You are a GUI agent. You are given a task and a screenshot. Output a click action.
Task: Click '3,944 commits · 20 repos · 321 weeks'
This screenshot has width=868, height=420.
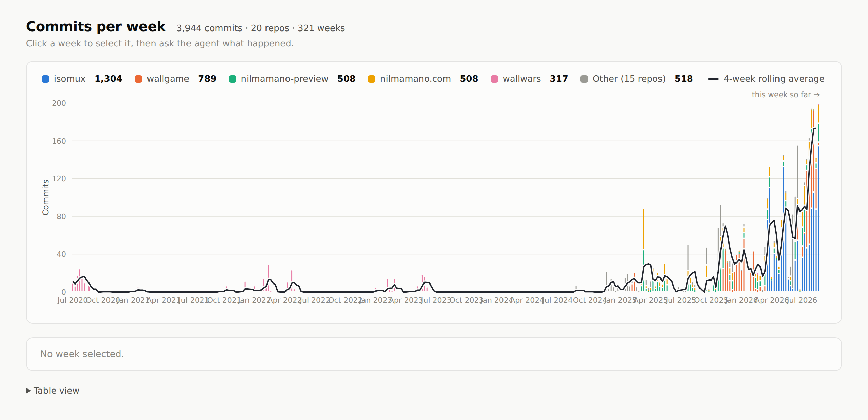tap(261, 28)
